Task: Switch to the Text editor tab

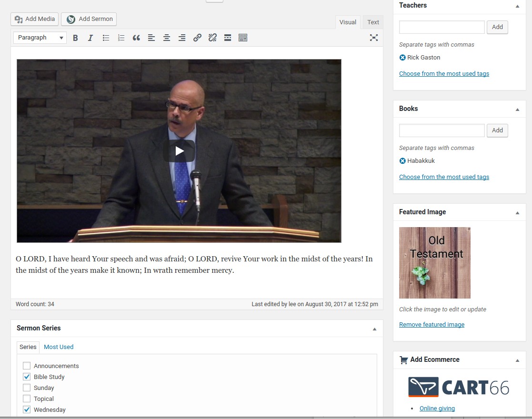Action: coord(373,22)
